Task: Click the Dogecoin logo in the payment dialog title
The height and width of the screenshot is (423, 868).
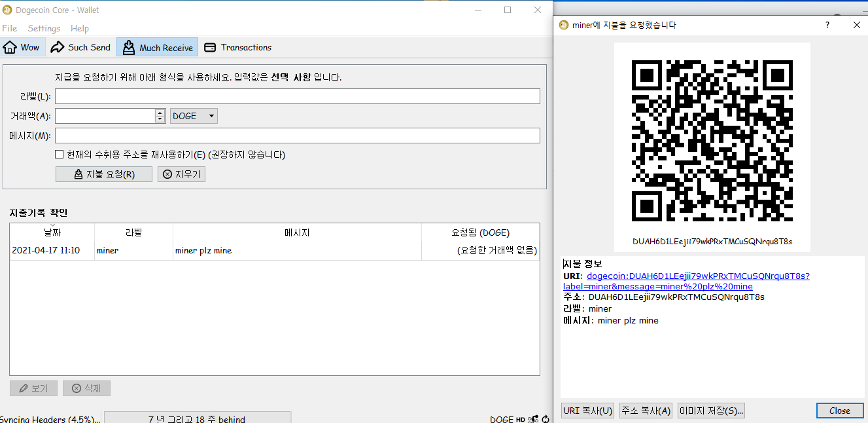Action: [564, 25]
